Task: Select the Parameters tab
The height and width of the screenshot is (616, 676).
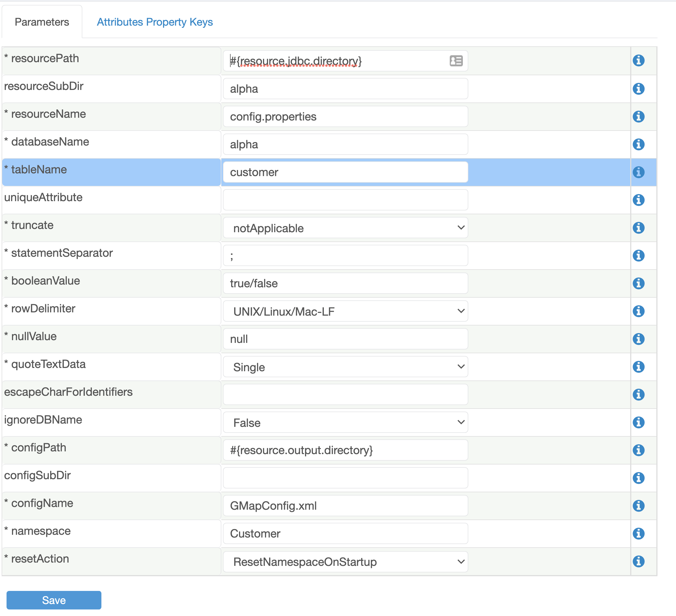Action: pos(42,22)
